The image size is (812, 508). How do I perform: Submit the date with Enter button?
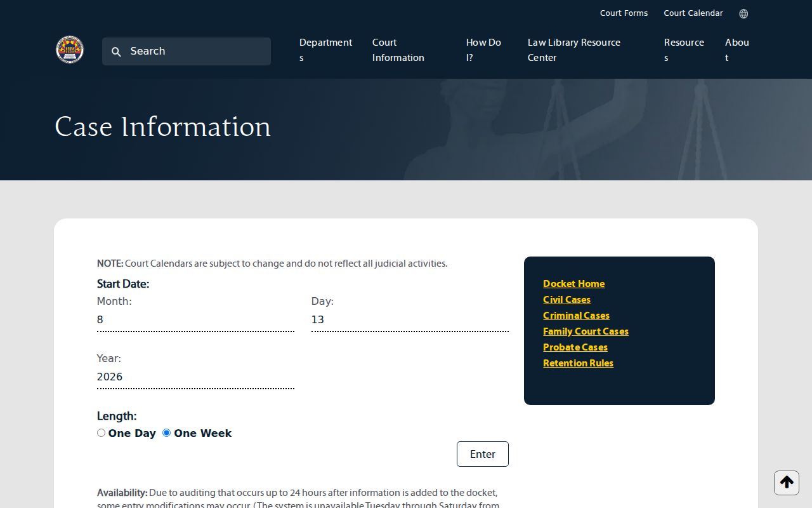[x=483, y=454]
